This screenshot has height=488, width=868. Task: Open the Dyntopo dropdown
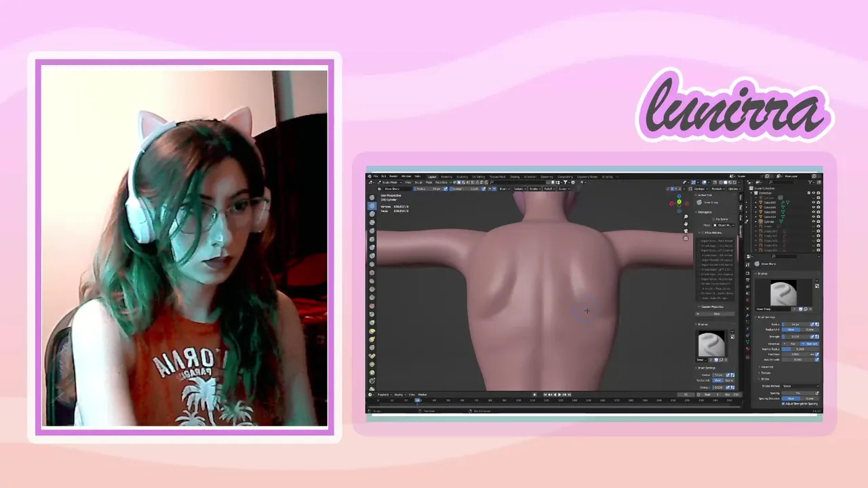[701, 188]
